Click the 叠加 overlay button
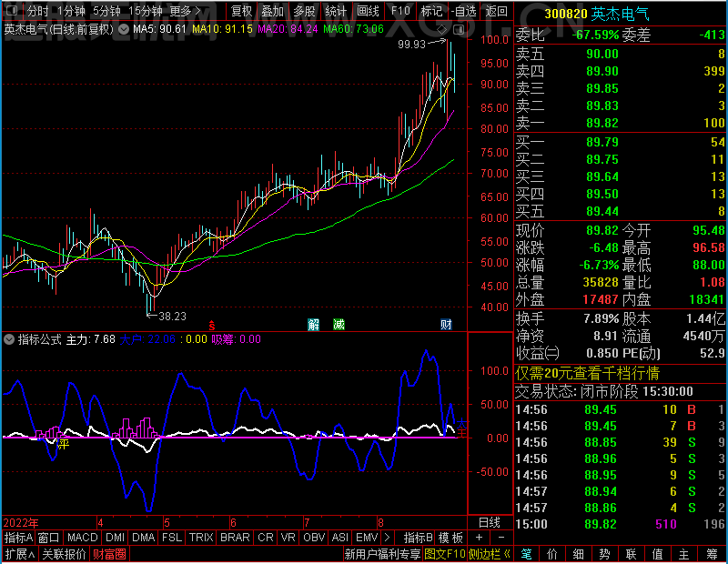728x564 pixels. 272,11
